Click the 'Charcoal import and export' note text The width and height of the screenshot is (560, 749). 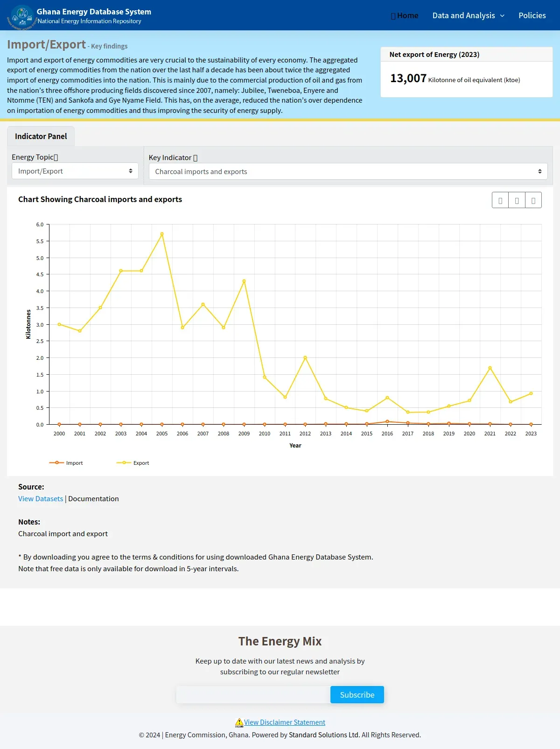click(63, 534)
